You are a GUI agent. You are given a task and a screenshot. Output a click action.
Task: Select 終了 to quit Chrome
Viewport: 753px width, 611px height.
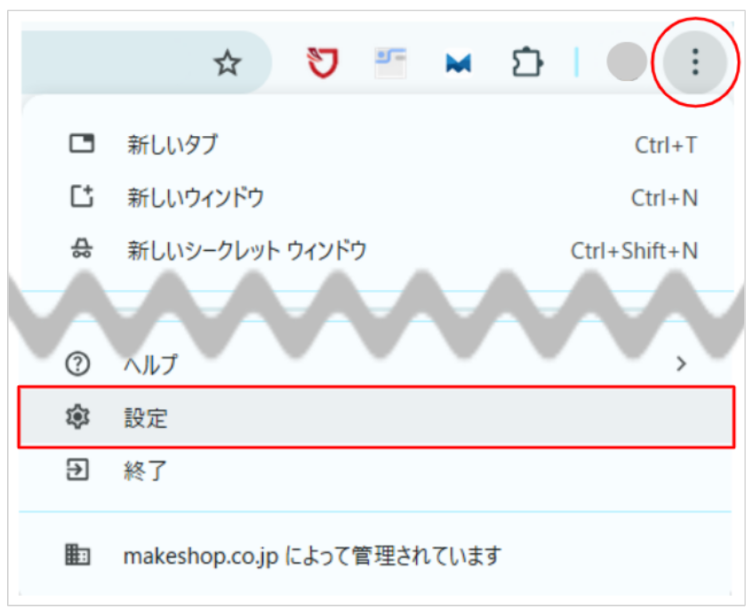(376, 470)
